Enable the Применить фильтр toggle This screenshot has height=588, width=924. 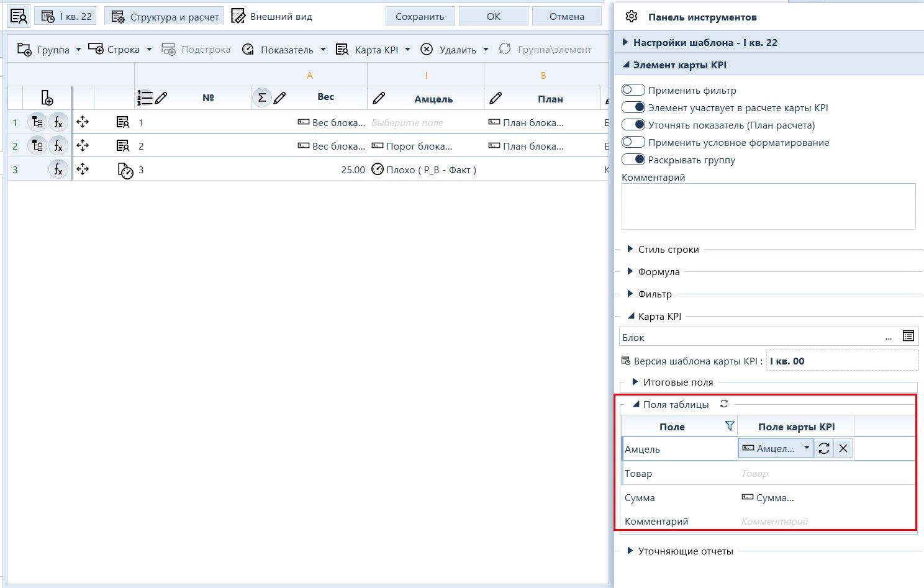633,90
